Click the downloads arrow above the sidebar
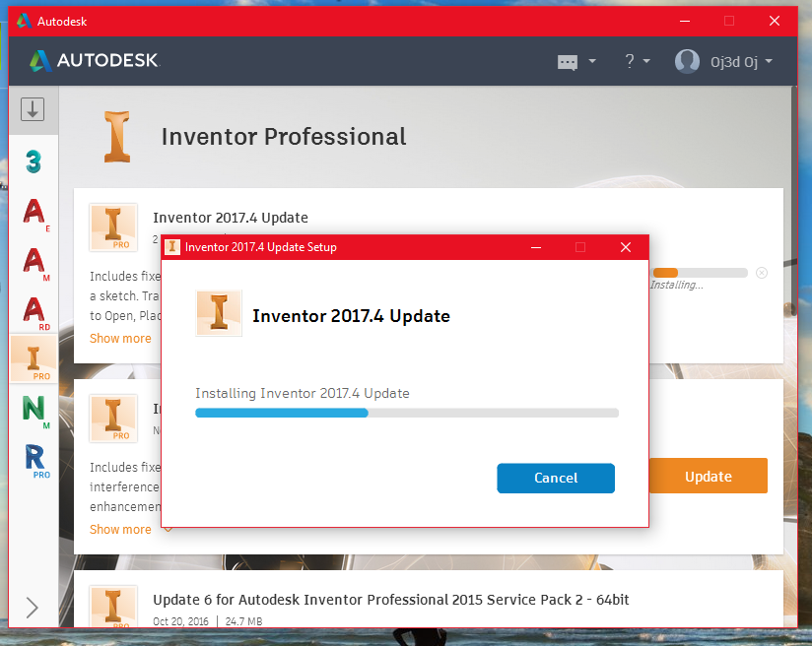 pyautogui.click(x=33, y=109)
